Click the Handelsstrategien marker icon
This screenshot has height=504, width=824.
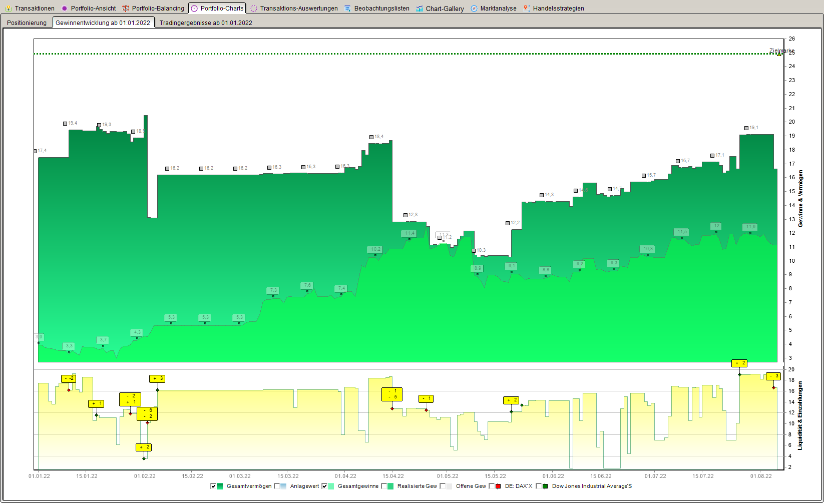526,8
